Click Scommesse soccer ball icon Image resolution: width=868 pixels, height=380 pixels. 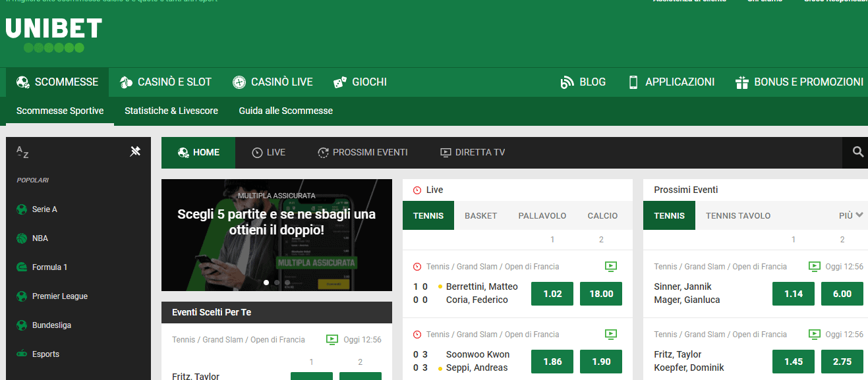click(23, 82)
